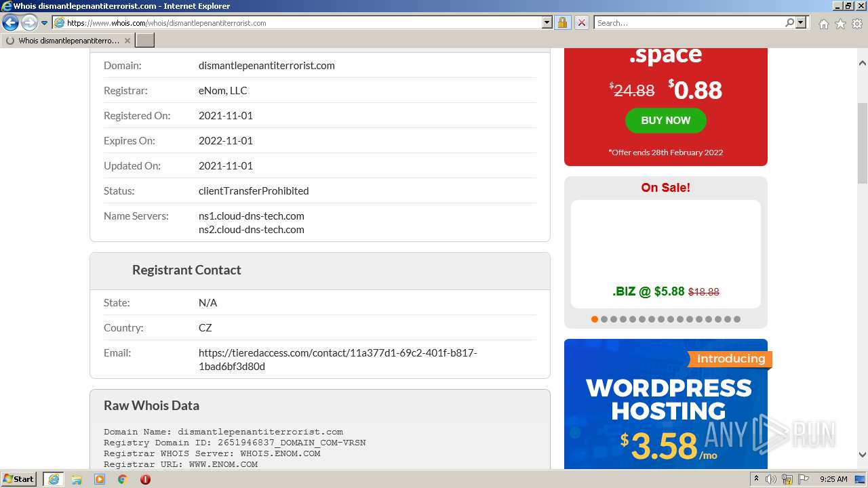Viewport: 868px width, 488px height.
Task: Open File Explorer taskbar icon
Action: coord(77,479)
